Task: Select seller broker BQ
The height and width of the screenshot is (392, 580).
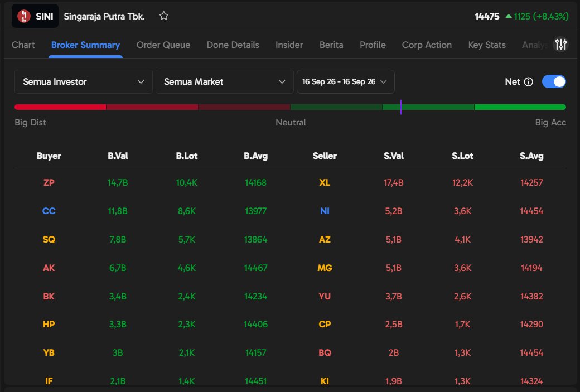Action: coord(325,352)
